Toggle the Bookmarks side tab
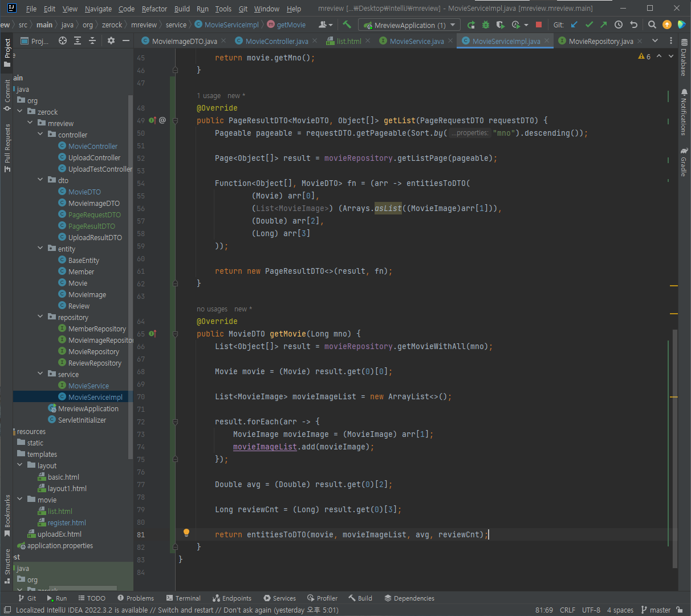This screenshot has width=691, height=616. pyautogui.click(x=7, y=516)
